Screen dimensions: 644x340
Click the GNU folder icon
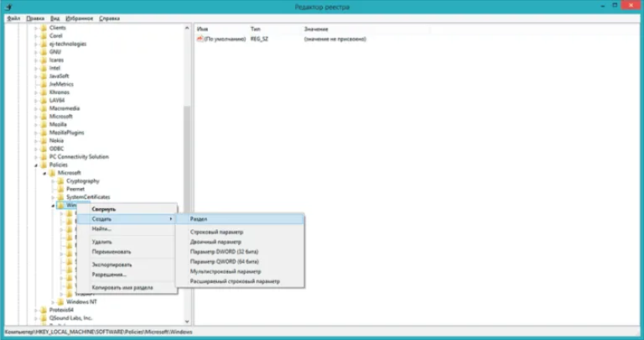[x=44, y=52]
